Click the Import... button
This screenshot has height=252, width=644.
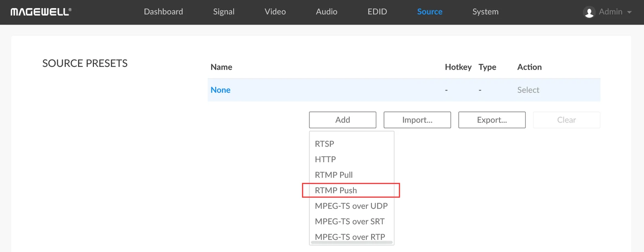tap(417, 120)
